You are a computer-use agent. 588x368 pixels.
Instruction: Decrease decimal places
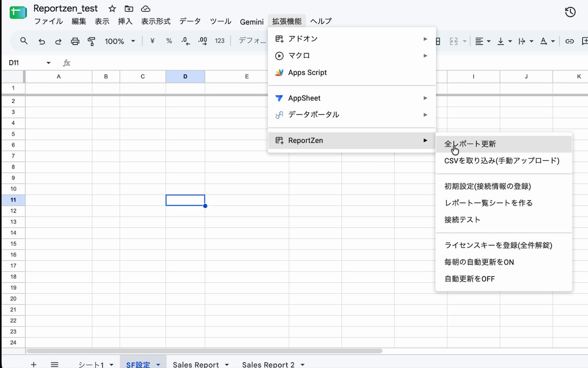pos(186,41)
